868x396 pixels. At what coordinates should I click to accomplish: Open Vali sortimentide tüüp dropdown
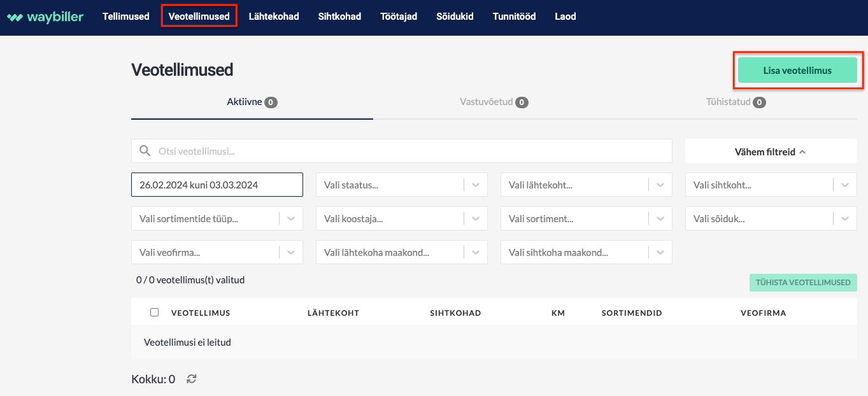[x=217, y=218]
